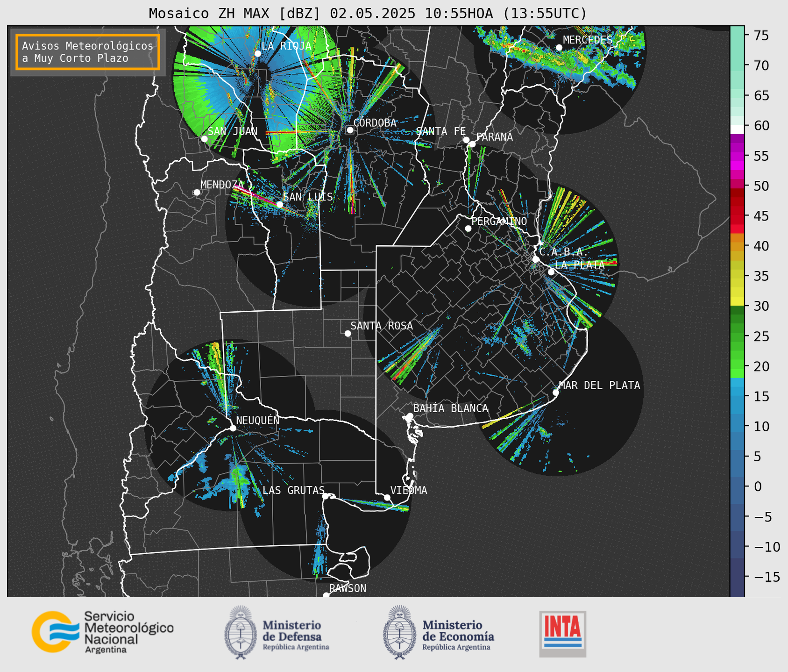
Task: Click the PARANA map label
Action: 494,137
